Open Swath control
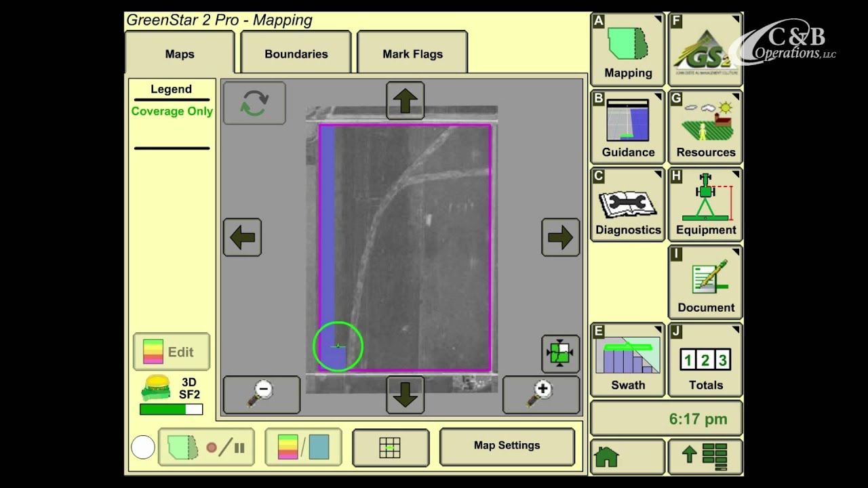Screen dimensions: 868x488 point(628,359)
